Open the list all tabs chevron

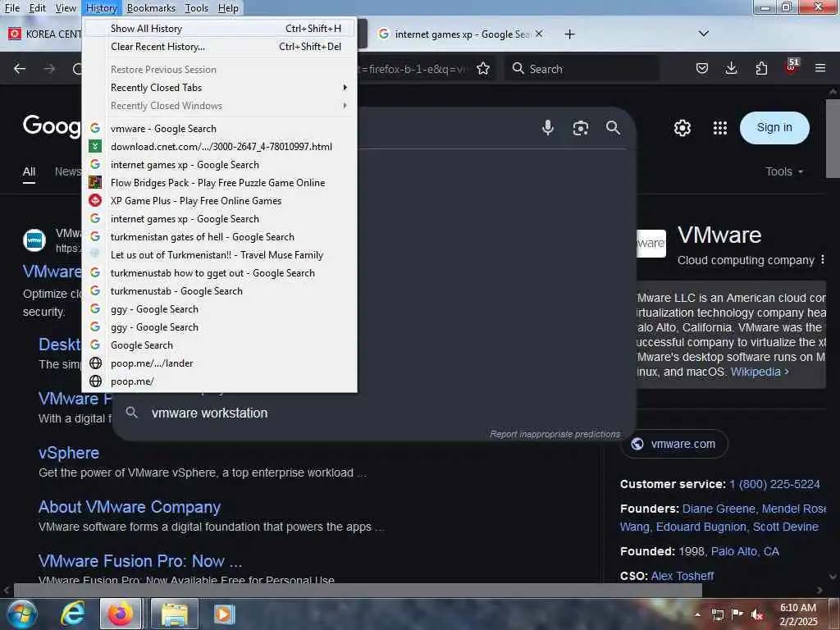point(703,34)
